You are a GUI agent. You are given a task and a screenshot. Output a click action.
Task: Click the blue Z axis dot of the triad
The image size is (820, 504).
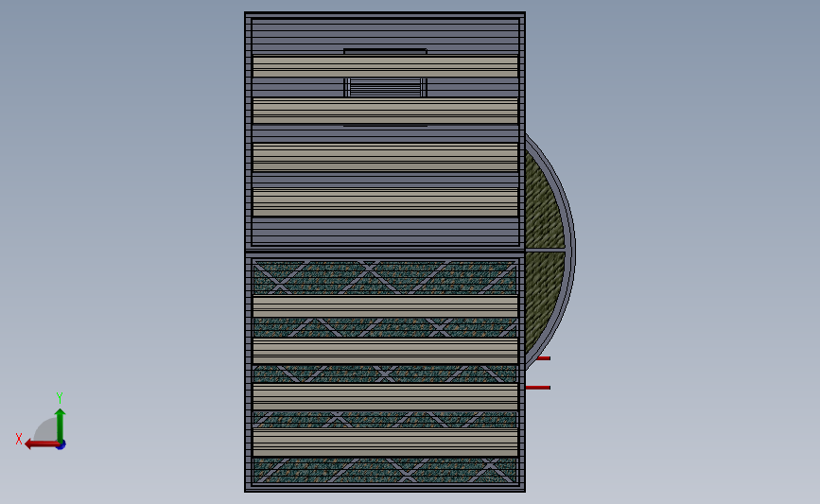61,445
